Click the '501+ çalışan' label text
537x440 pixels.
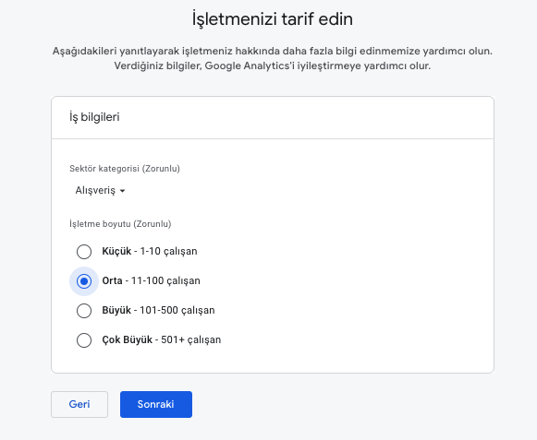[191, 340]
